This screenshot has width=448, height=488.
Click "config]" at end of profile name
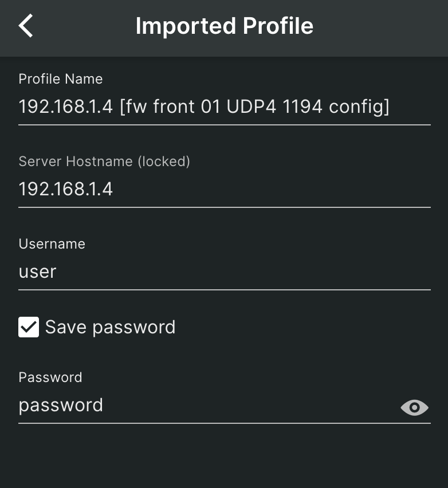(359, 107)
